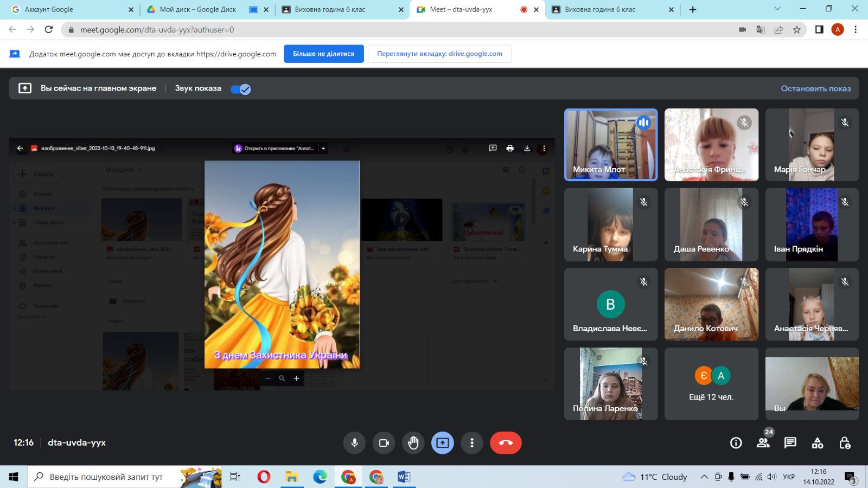Image resolution: width=868 pixels, height=488 pixels.
Task: Select Іван Прядкін video tile
Action: tap(812, 224)
